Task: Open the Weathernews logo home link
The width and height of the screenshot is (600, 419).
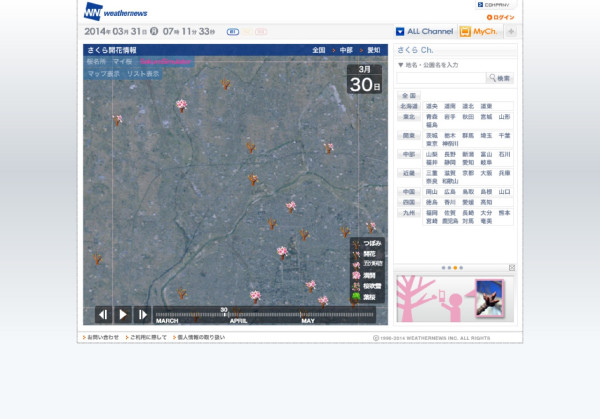Action: click(115, 12)
